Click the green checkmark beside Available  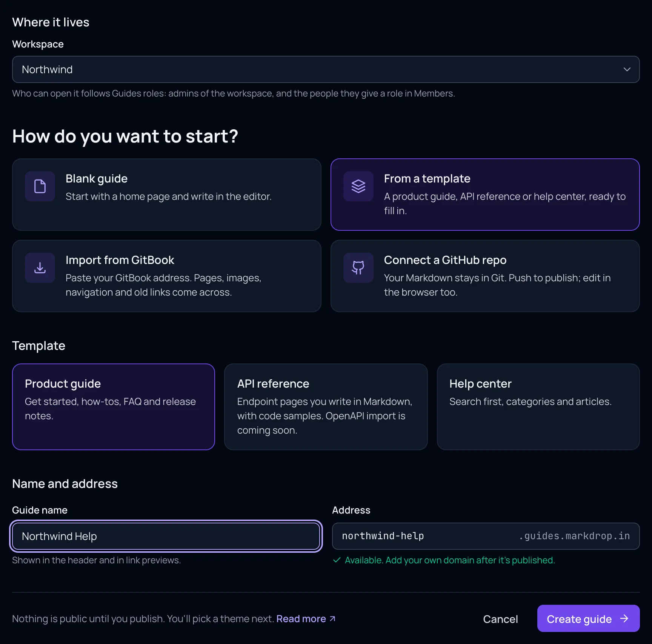pyautogui.click(x=337, y=560)
